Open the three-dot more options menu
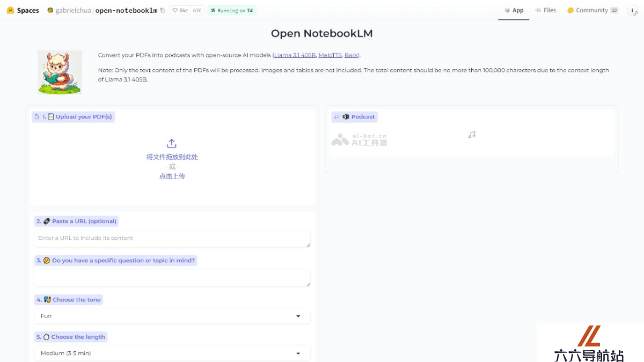644x362 pixels. [x=632, y=10]
